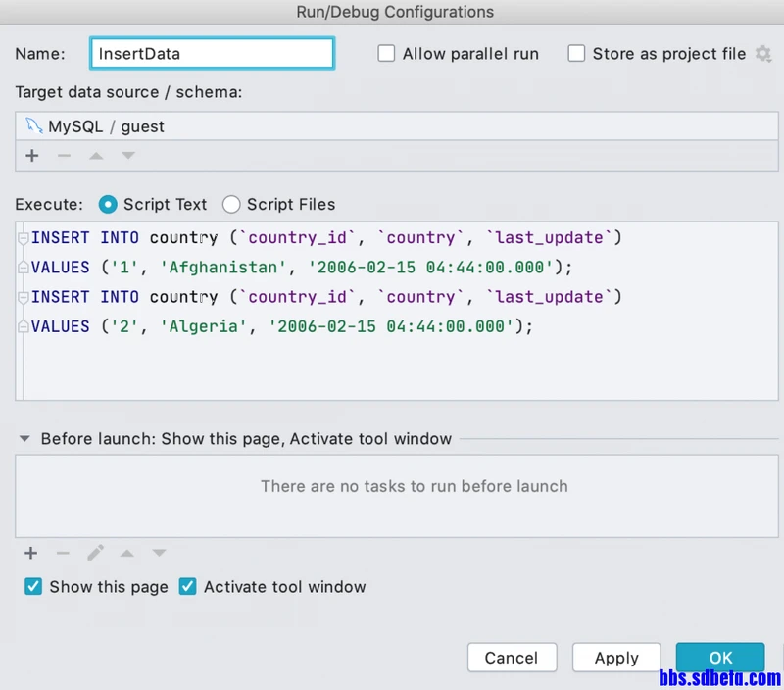Click the 'Name:' label
784x690 pixels.
[x=40, y=54]
